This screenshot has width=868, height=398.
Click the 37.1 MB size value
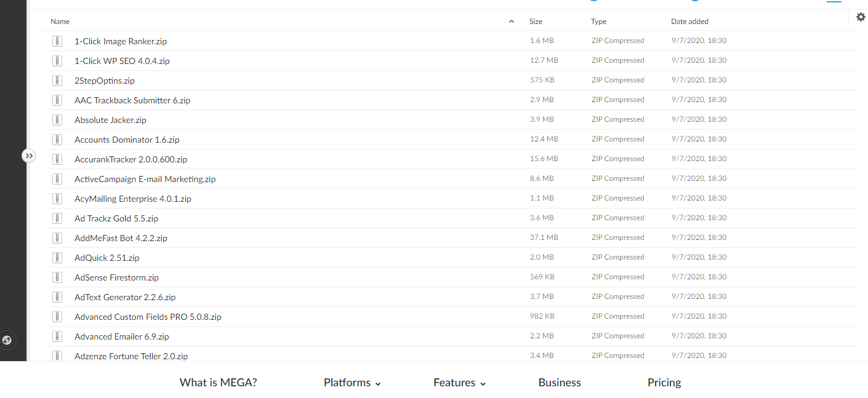point(544,237)
